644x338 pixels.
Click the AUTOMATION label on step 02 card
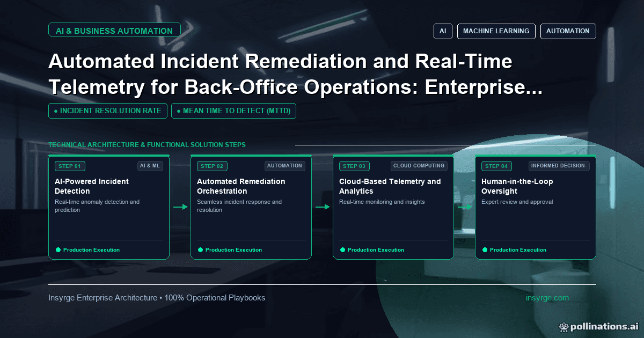click(284, 166)
